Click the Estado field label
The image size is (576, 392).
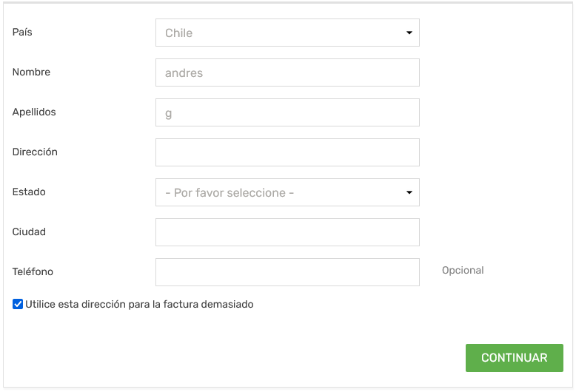pyautogui.click(x=29, y=192)
